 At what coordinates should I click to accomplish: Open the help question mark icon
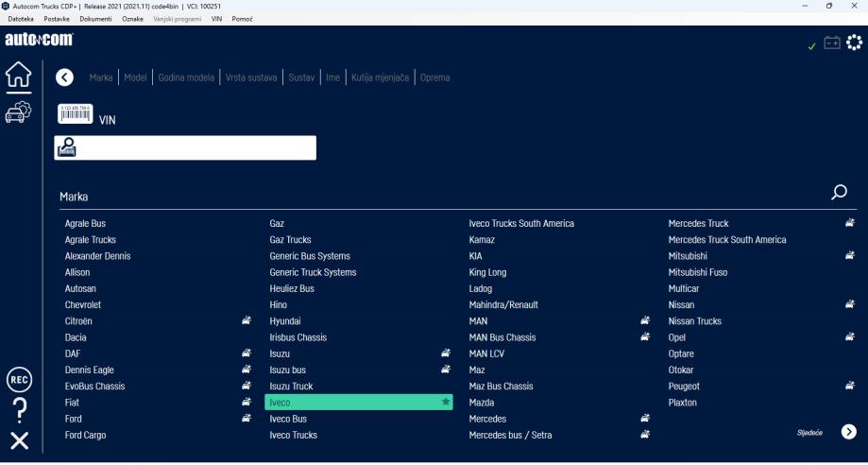[x=20, y=411]
